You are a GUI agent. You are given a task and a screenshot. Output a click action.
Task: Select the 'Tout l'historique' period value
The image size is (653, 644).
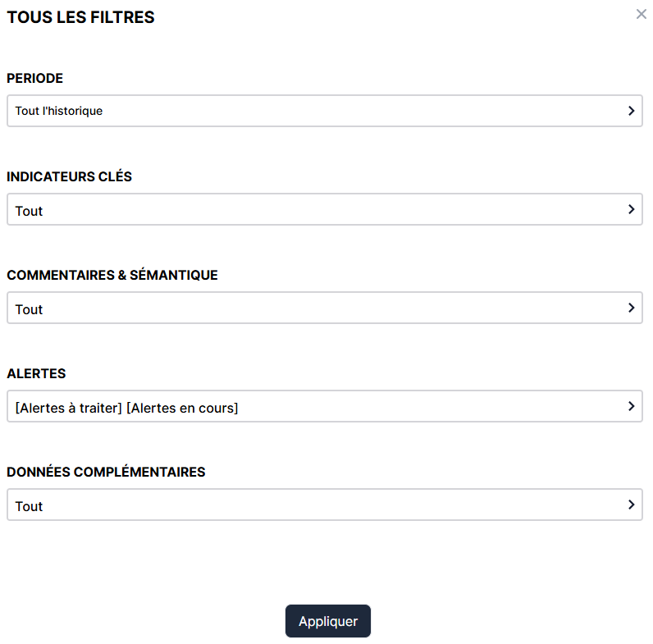point(59,111)
